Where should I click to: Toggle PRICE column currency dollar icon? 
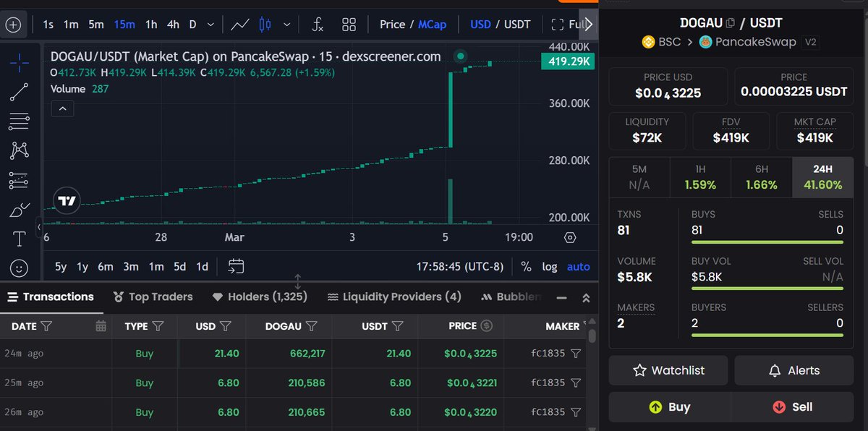pos(487,326)
